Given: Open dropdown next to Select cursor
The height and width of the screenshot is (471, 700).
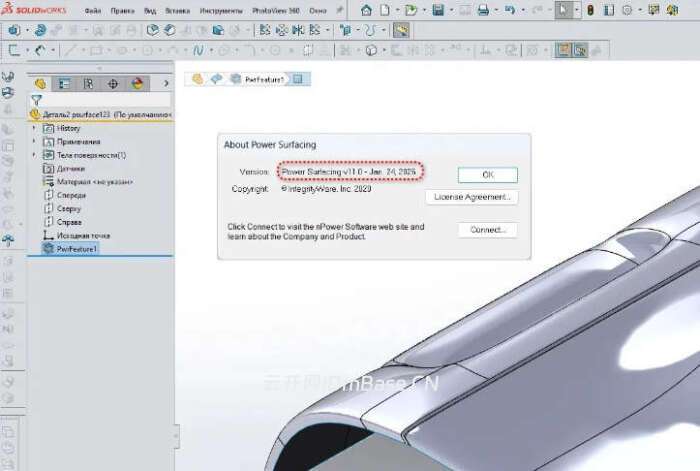Looking at the screenshot, I should pyautogui.click(x=576, y=10).
